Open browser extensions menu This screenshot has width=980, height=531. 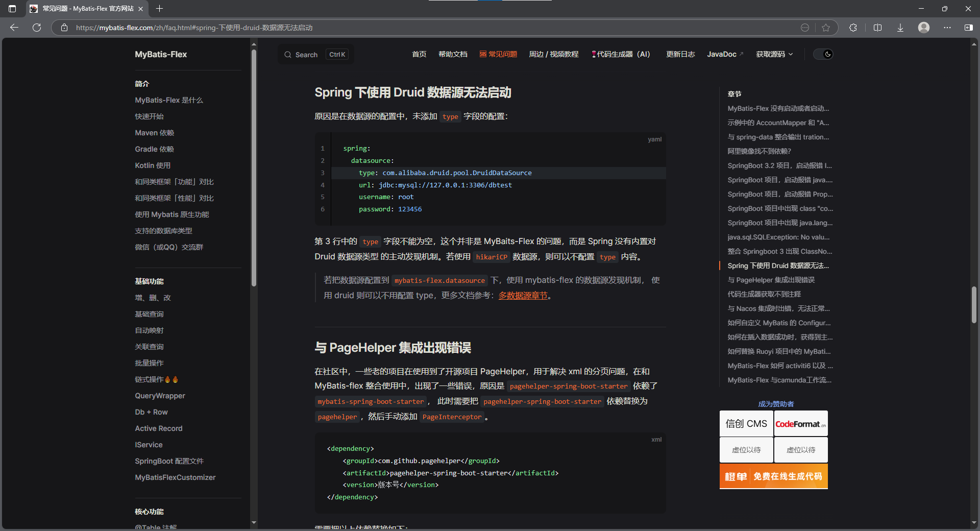(x=853, y=28)
